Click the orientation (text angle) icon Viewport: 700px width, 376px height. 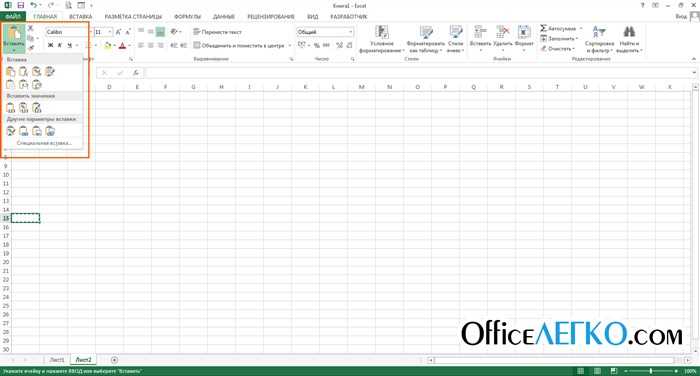tap(175, 32)
